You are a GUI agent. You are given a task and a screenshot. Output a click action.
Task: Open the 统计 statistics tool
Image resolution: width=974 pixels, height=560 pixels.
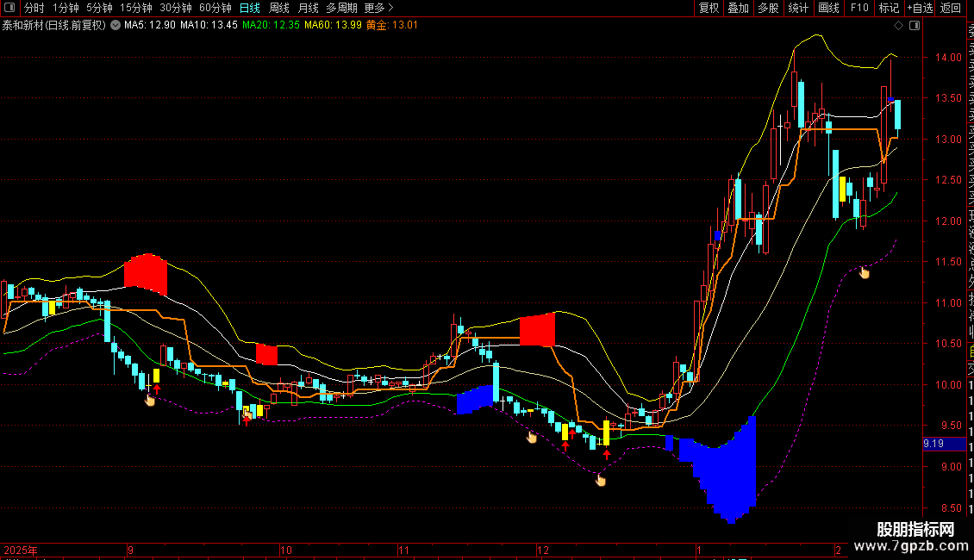point(798,8)
